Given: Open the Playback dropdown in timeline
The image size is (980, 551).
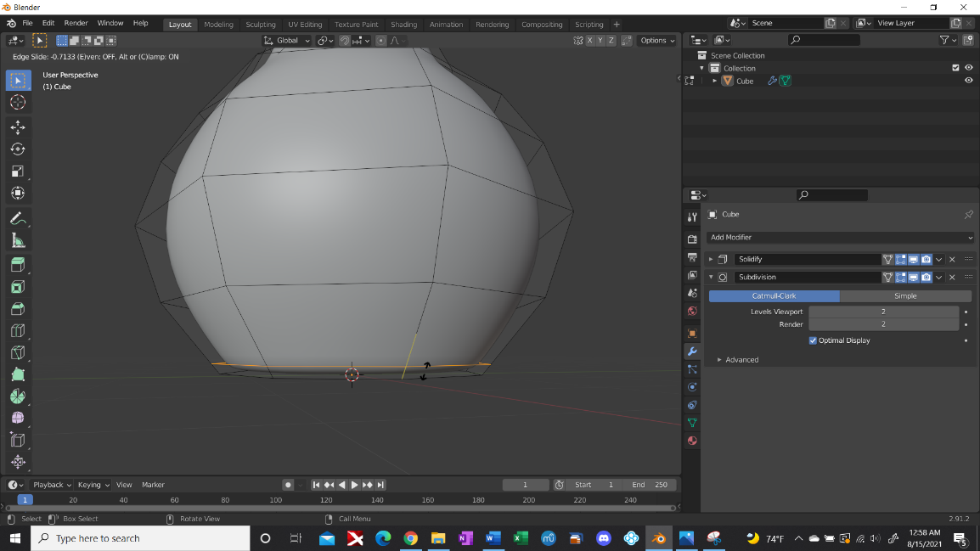Looking at the screenshot, I should (x=51, y=485).
